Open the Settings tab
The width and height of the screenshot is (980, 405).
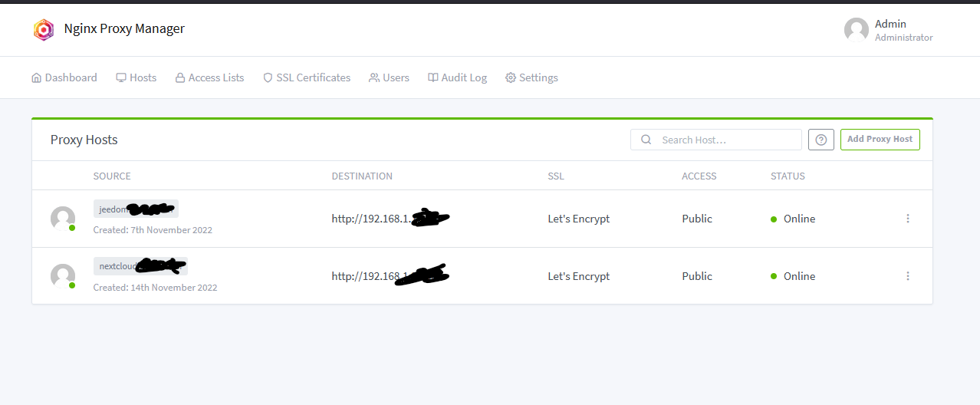coord(531,77)
